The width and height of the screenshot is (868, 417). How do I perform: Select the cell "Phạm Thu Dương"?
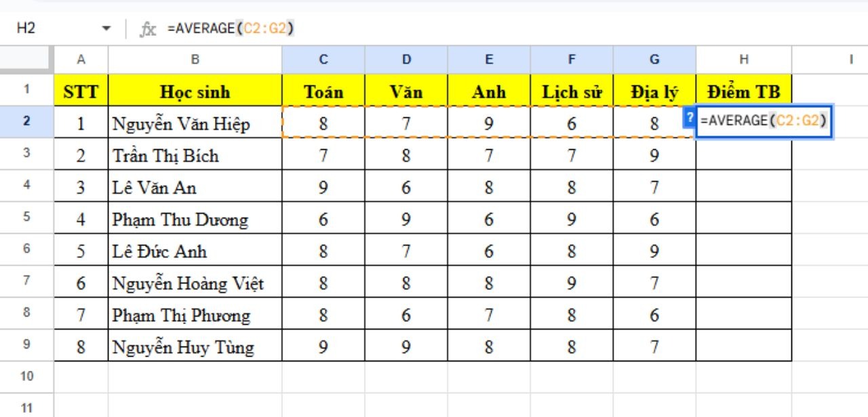coord(195,220)
